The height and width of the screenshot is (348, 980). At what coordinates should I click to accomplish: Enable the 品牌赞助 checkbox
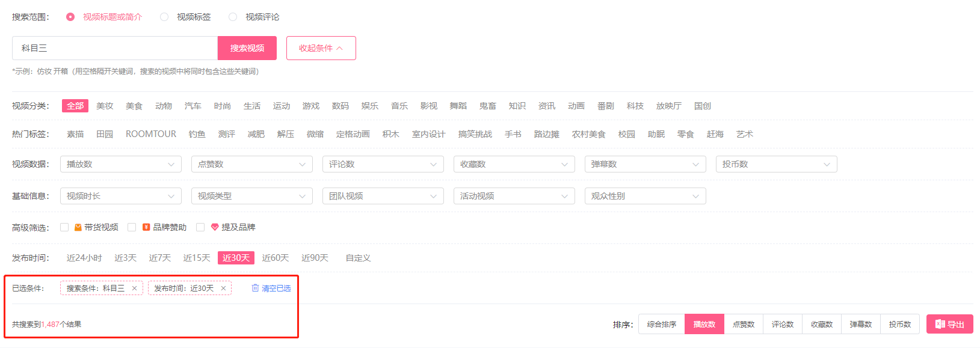(x=132, y=227)
